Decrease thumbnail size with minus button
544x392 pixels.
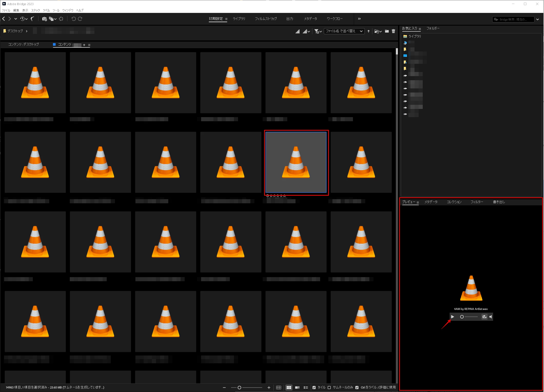pos(224,387)
